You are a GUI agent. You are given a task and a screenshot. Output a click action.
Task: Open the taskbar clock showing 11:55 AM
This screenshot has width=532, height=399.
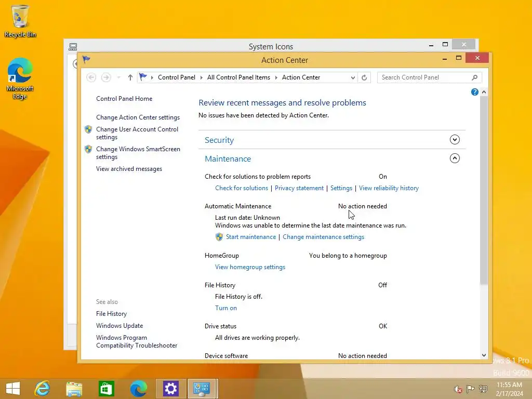pos(509,389)
